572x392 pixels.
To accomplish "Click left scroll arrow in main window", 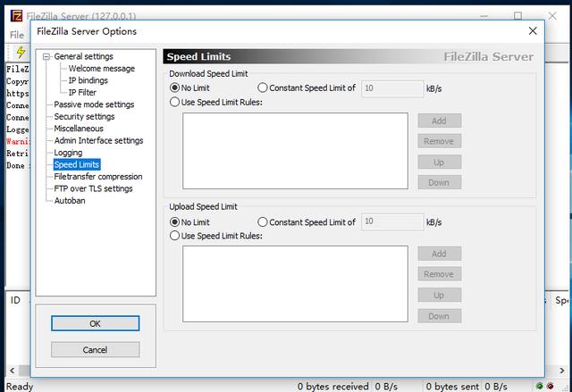I will click(12, 371).
